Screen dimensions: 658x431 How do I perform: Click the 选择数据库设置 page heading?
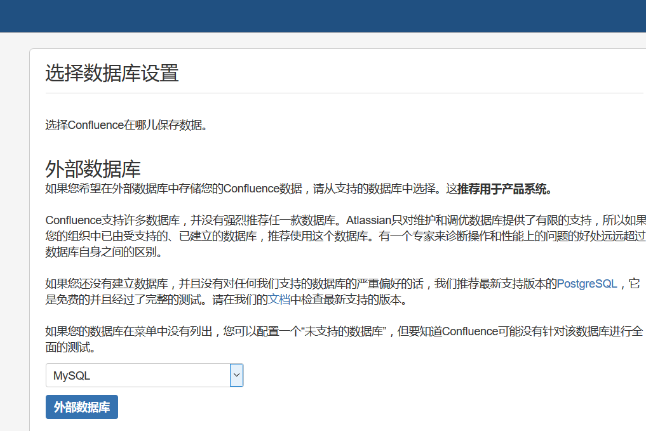112,73
